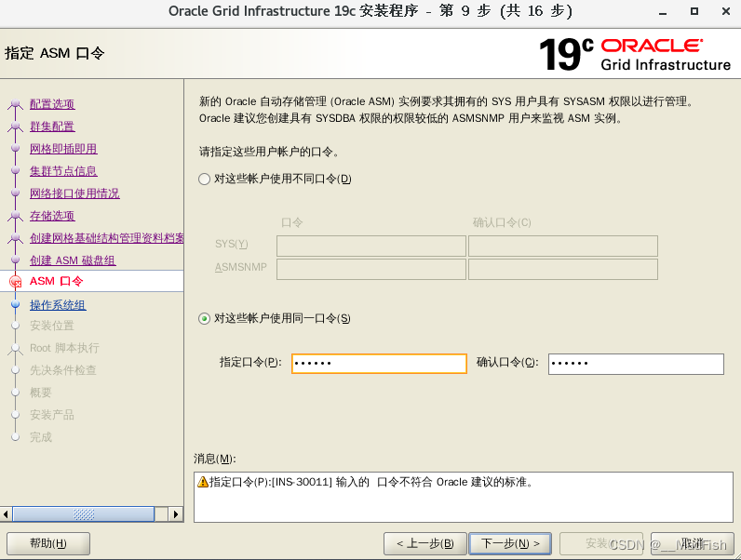
Task: Click the INS-30011 warning message text
Action: [x=372, y=482]
